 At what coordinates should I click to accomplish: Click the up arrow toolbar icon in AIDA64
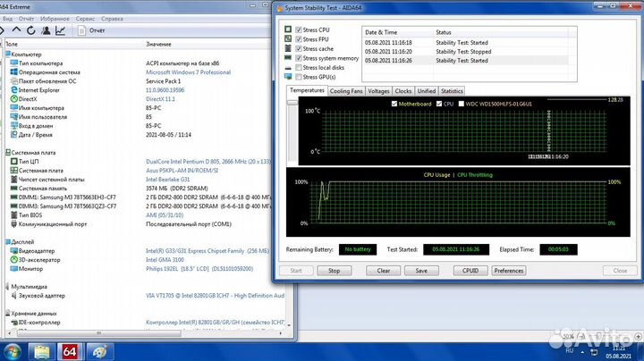click(16, 30)
